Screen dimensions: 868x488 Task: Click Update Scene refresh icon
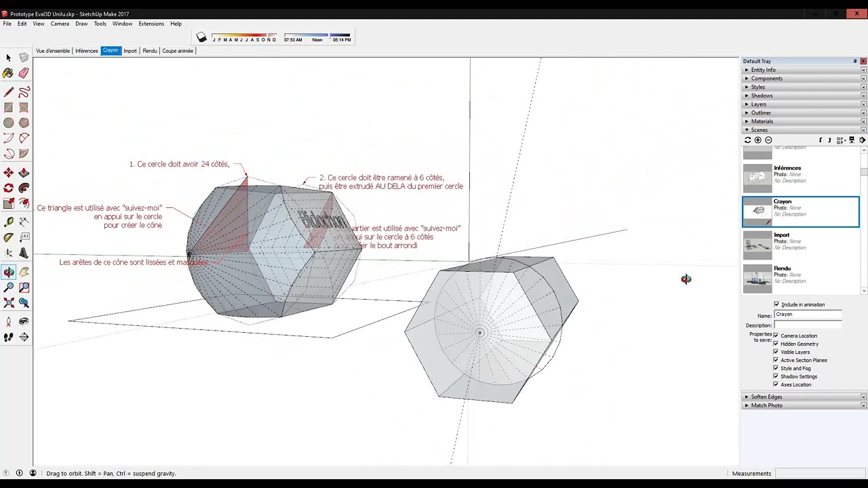pos(748,140)
